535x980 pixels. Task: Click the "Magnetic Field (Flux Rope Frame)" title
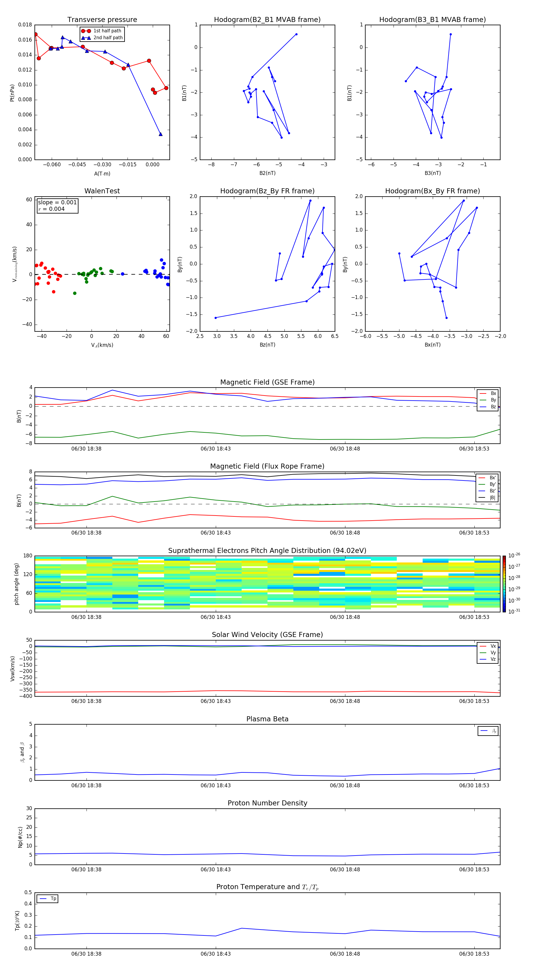click(267, 467)
